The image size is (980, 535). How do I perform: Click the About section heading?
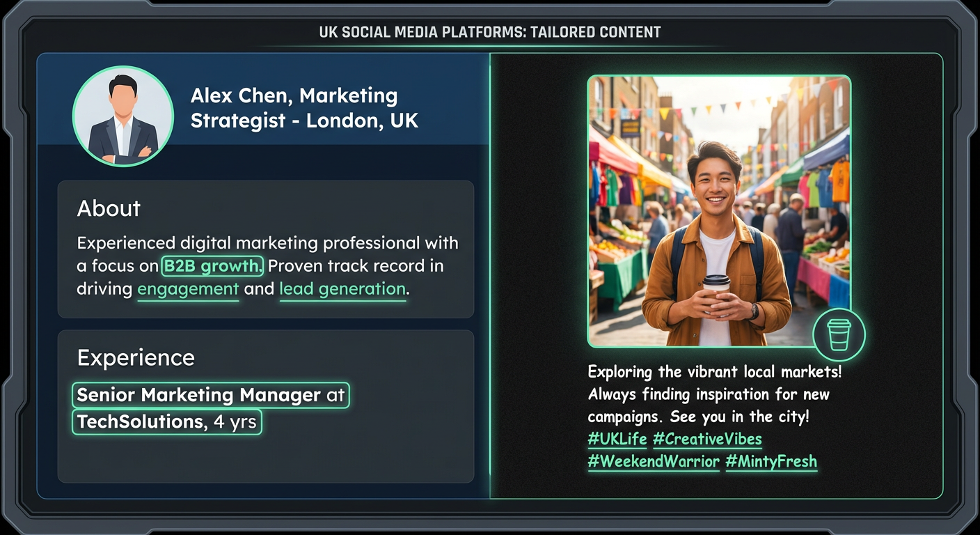pos(109,208)
